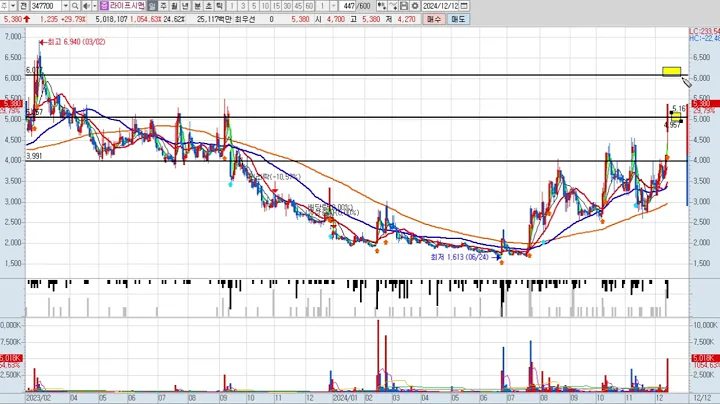The width and height of the screenshot is (720, 404).
Task: Click the 최저 1,613 (06/24) low marker
Action: pyautogui.click(x=465, y=257)
